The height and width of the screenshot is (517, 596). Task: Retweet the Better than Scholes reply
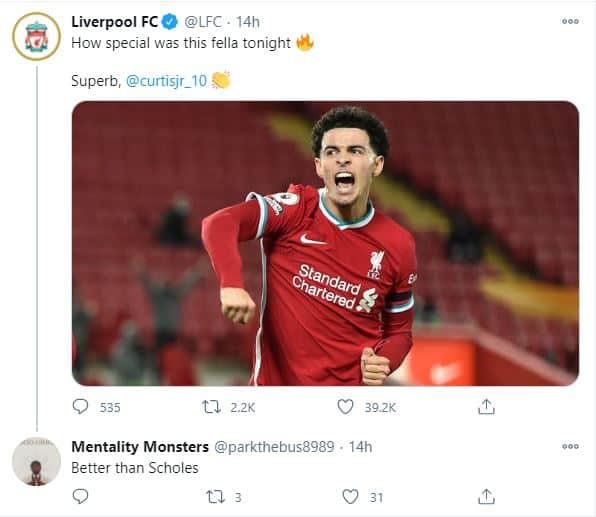tap(216, 496)
